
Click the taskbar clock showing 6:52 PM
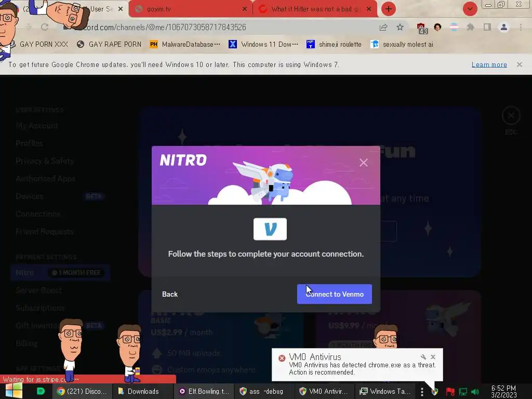[x=503, y=392]
